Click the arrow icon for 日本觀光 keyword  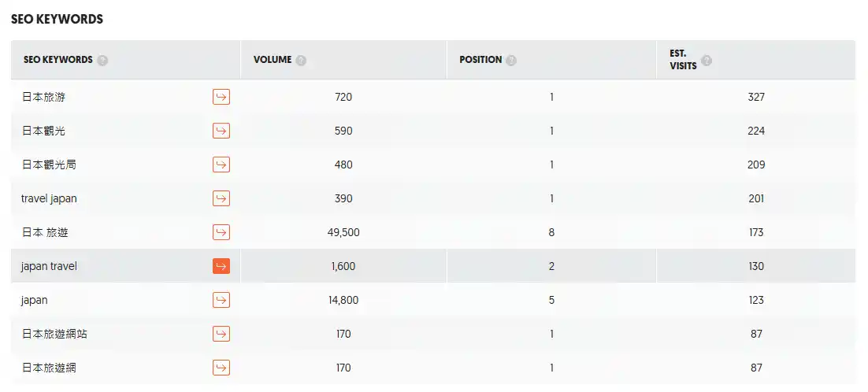221,131
